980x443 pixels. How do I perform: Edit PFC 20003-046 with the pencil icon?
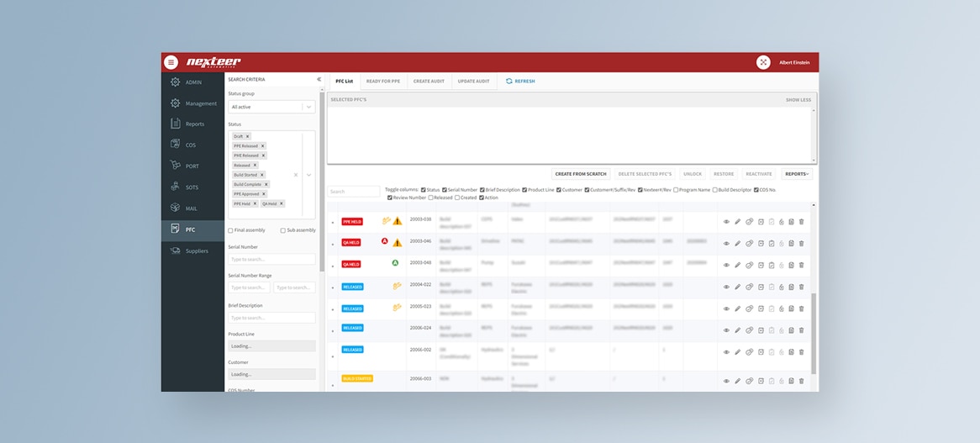point(737,243)
